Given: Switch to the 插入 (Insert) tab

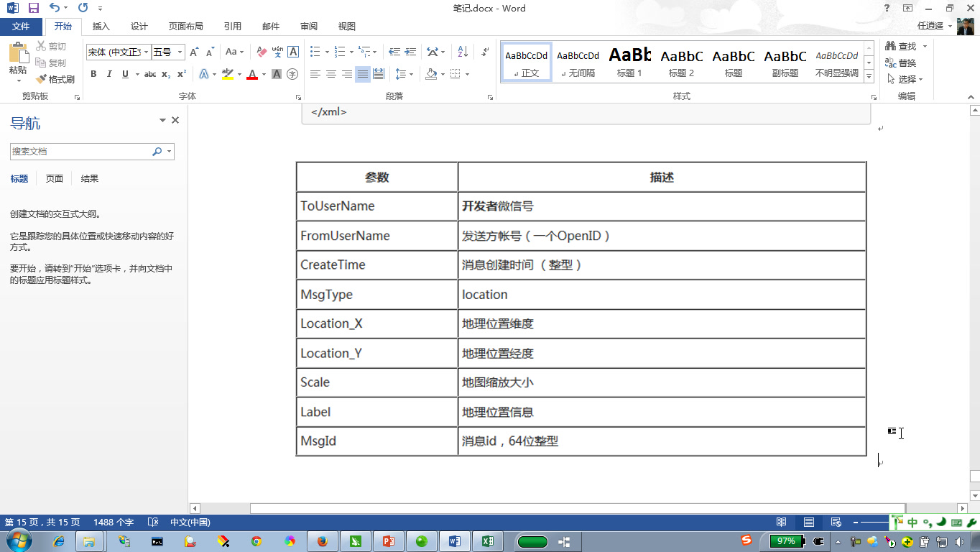Looking at the screenshot, I should pos(101,27).
